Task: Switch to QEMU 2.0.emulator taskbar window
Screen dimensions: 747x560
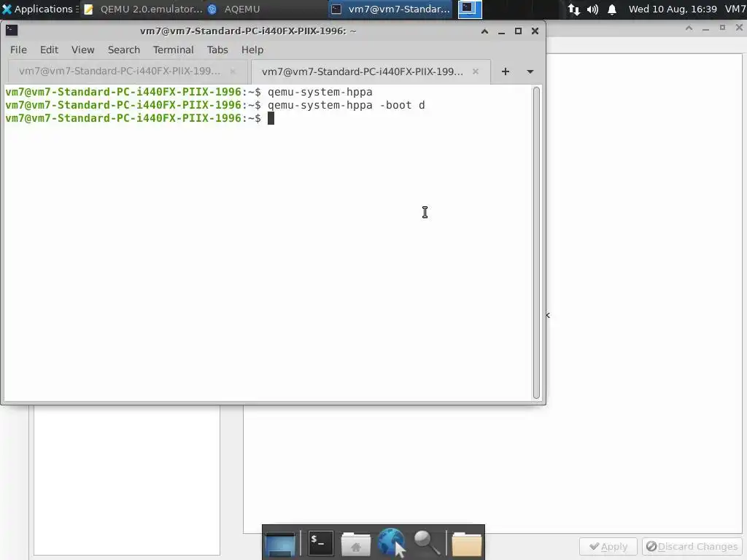Action: pos(143,9)
